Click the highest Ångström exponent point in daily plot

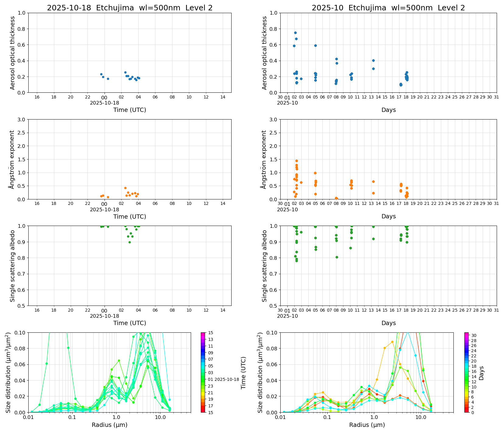125,188
